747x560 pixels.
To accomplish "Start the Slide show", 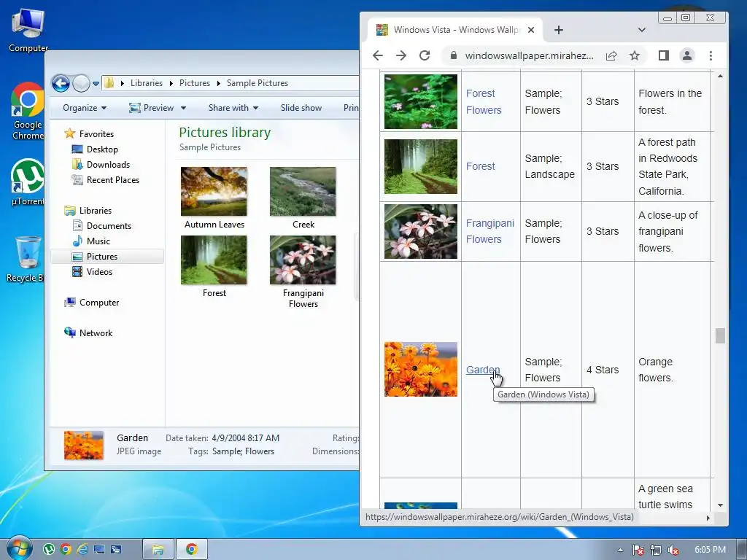I will pyautogui.click(x=301, y=108).
